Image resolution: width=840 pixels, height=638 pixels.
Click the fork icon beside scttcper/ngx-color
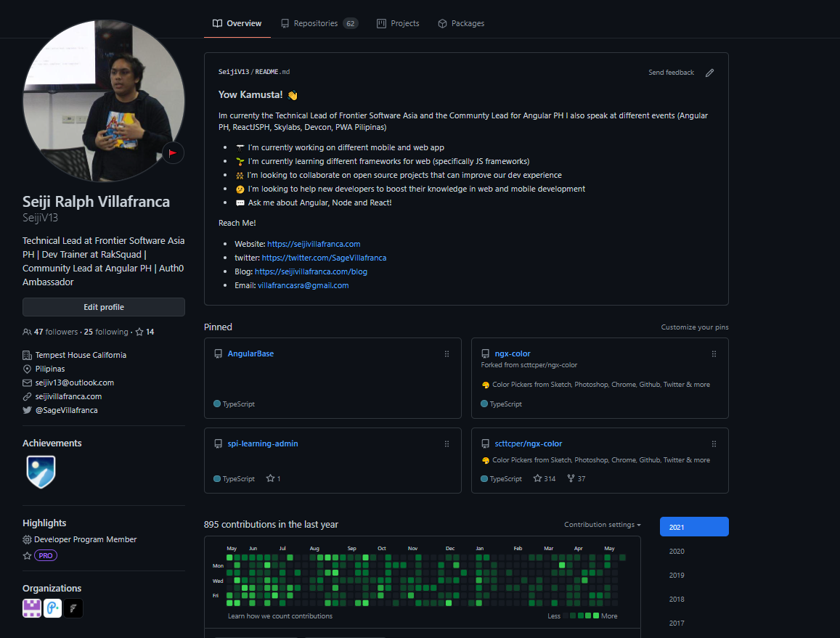click(x=571, y=478)
